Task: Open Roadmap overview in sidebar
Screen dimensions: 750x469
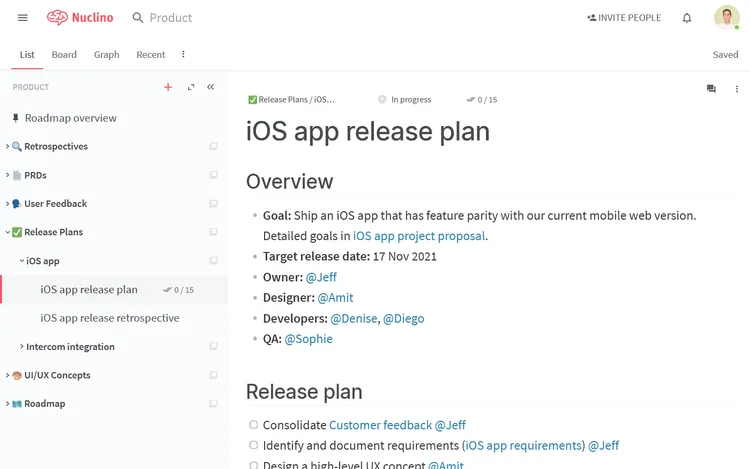Action: tap(71, 118)
